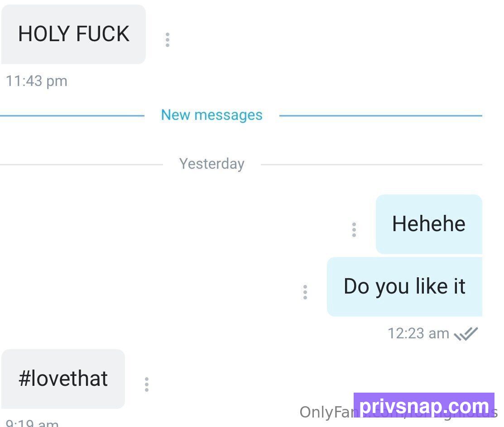Click the Yesterday date separator label

point(212,164)
